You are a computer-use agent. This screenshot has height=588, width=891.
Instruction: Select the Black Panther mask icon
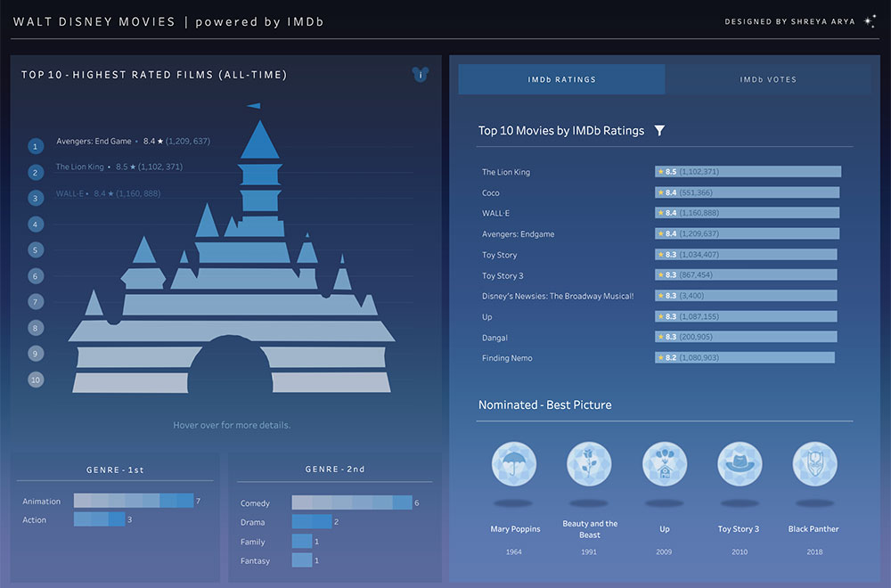click(814, 464)
